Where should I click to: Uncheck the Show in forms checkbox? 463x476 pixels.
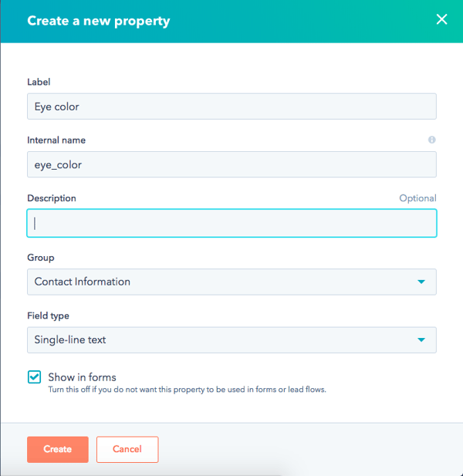click(34, 377)
